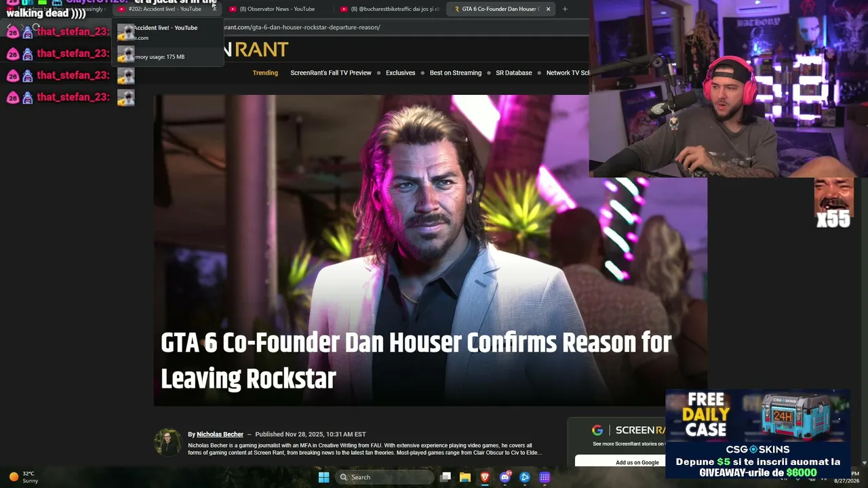Open Brave browser from taskbar
The width and height of the screenshot is (868, 488).
coord(485,477)
